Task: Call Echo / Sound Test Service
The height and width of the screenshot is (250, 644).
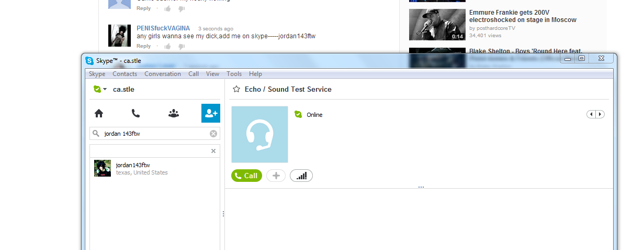Action: click(246, 176)
